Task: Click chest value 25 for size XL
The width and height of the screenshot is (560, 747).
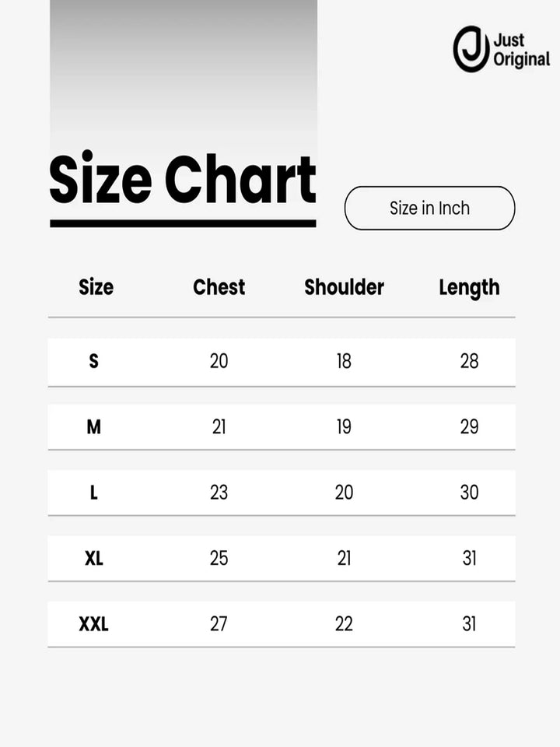Action: [x=219, y=559]
